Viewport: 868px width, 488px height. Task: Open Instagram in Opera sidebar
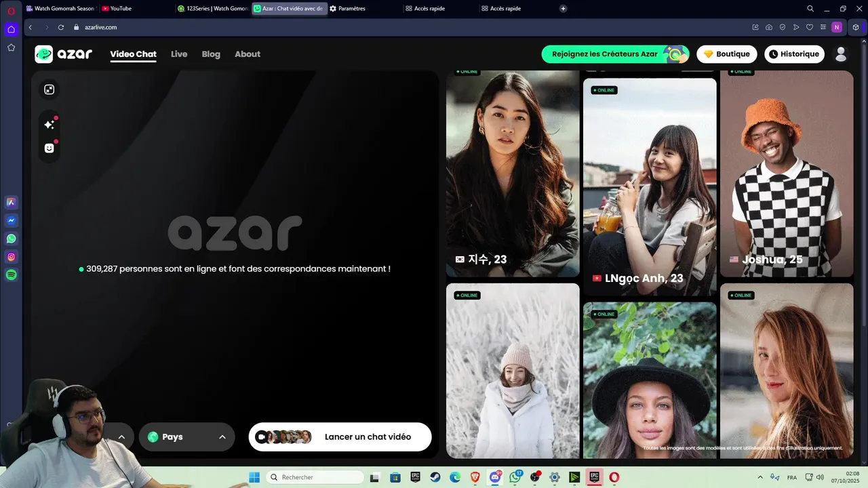(x=11, y=257)
